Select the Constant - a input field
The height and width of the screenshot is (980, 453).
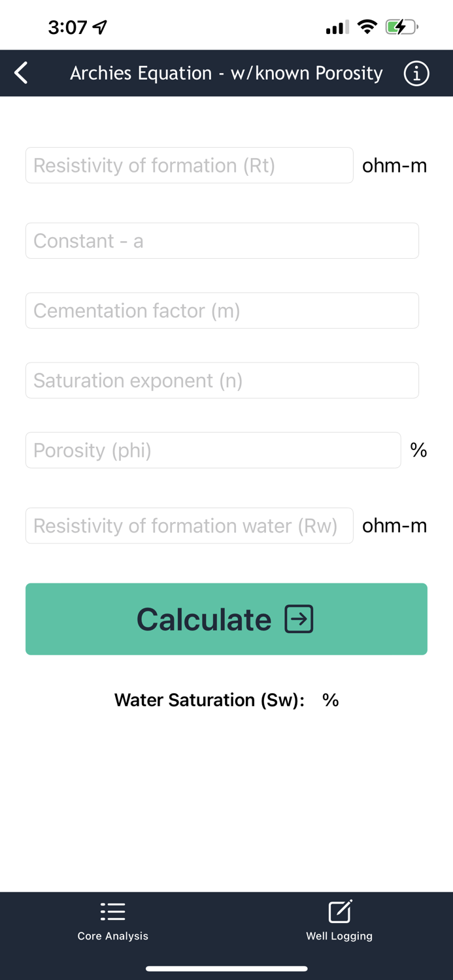coord(222,240)
